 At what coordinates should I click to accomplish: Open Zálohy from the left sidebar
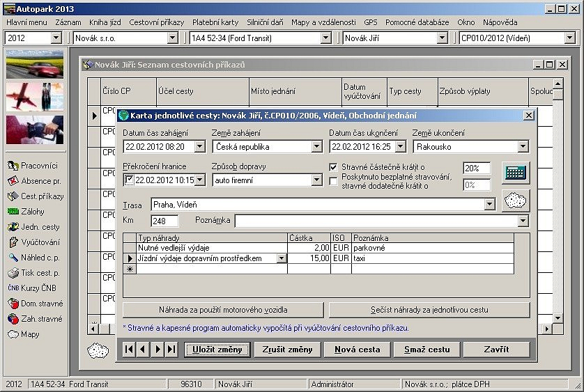click(32, 212)
